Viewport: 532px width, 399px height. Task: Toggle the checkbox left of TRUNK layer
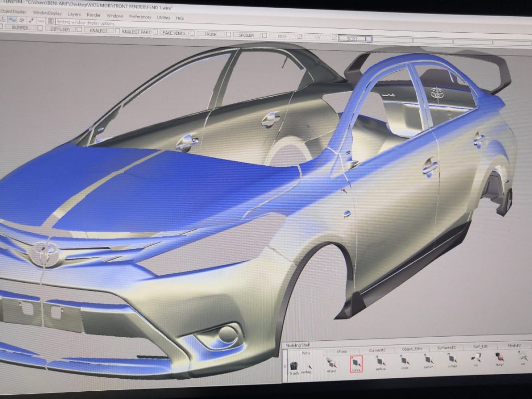pyautogui.click(x=192, y=33)
